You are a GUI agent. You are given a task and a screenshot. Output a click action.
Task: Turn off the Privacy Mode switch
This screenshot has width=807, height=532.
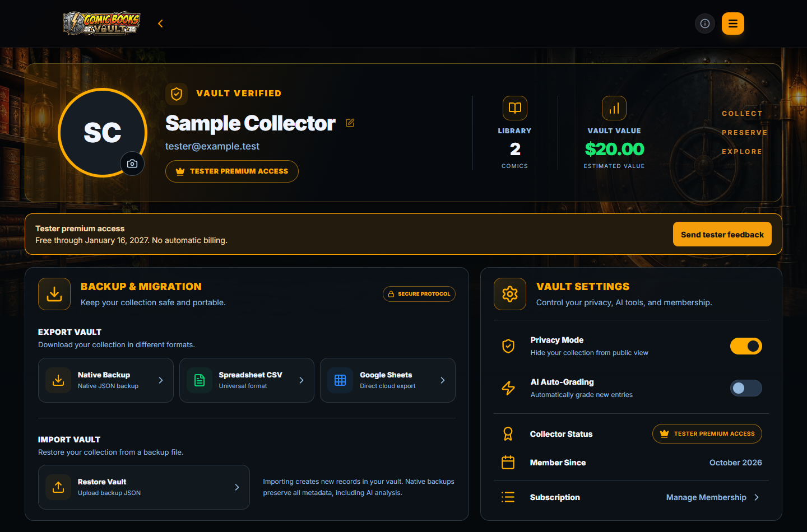(746, 346)
